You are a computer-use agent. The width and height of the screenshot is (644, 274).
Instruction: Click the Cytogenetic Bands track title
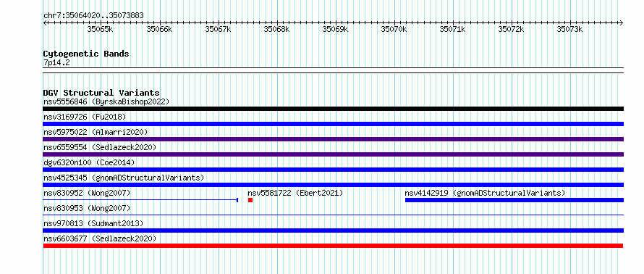(x=86, y=54)
